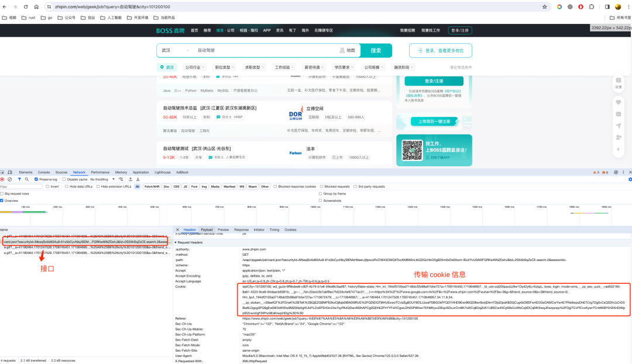The width and height of the screenshot is (632, 364).
Task: Bookmark this page with the star icon
Action: [x=545, y=7]
